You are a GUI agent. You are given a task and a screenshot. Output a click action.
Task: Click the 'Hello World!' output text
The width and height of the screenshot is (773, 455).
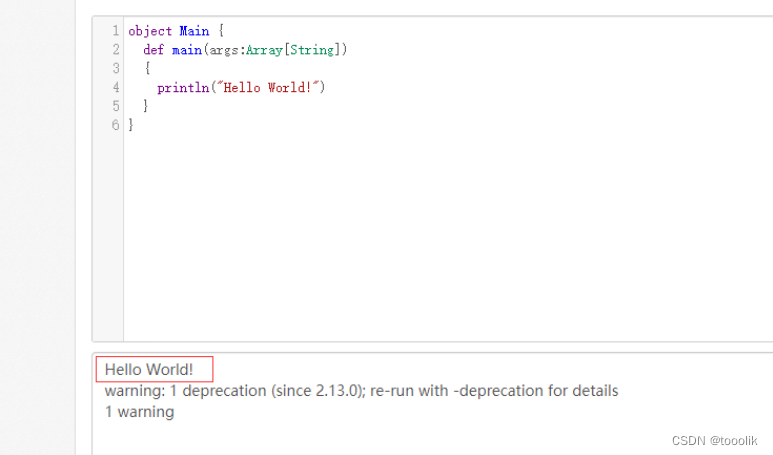(x=149, y=369)
